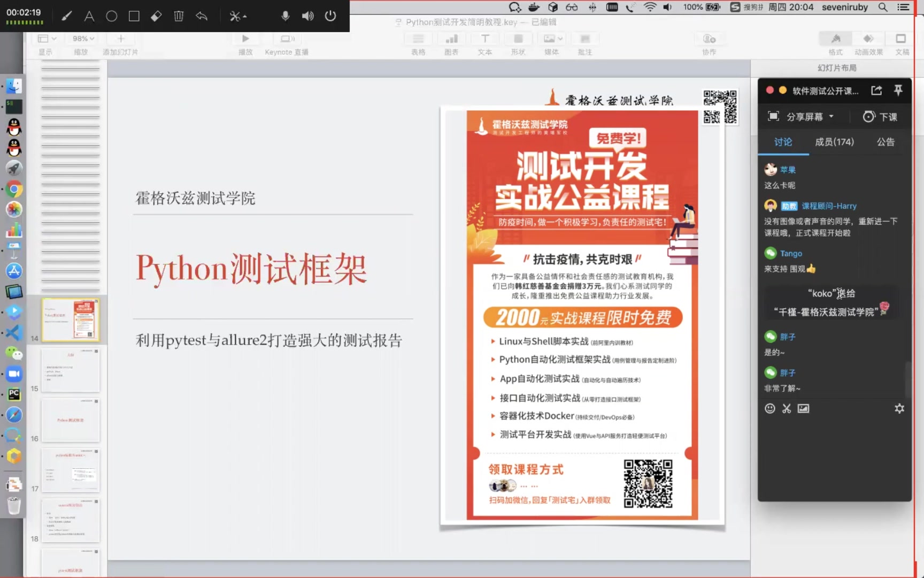
Task: Open PyCharm from the dock
Action: [14, 394]
